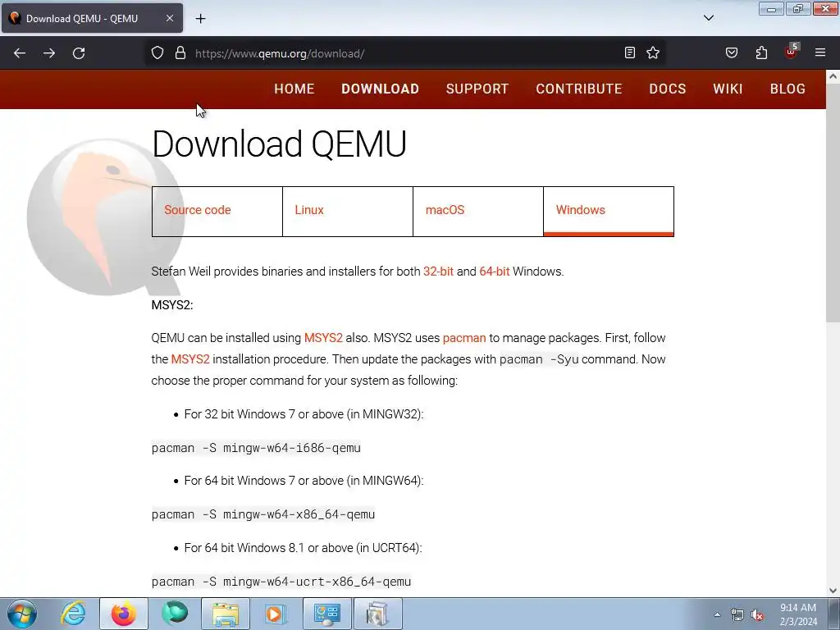Click the mingw-w64-ucrt-x86_64-qemu command text
This screenshot has width=840, height=630.
[x=281, y=582]
